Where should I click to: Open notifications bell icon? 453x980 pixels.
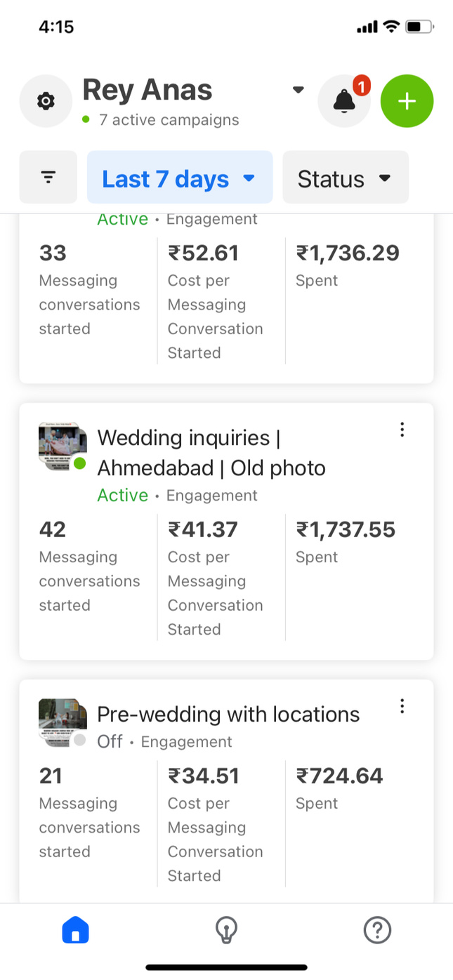tap(344, 102)
